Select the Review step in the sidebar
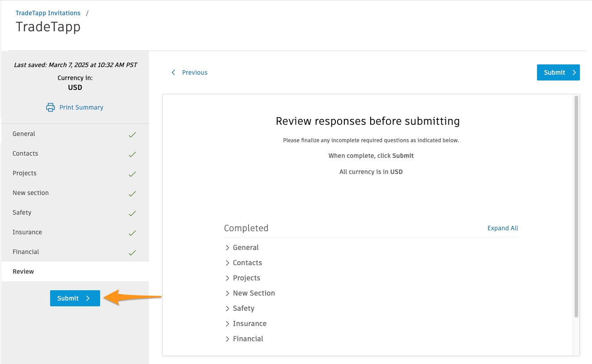The height and width of the screenshot is (364, 592). pyautogui.click(x=75, y=271)
